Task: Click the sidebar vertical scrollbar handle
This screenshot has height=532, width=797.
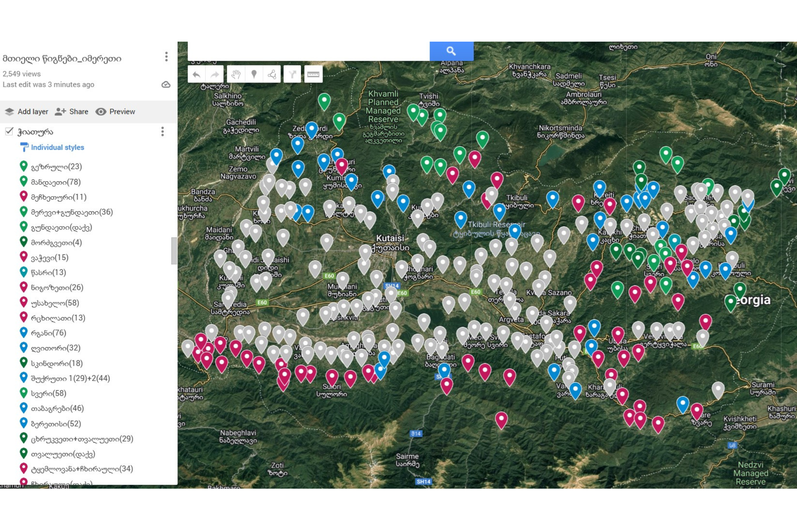Action: pos(174,251)
